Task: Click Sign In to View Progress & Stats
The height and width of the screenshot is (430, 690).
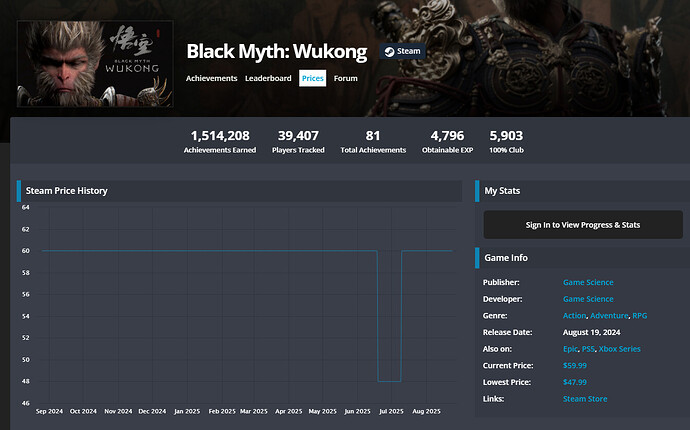Action: click(x=582, y=225)
